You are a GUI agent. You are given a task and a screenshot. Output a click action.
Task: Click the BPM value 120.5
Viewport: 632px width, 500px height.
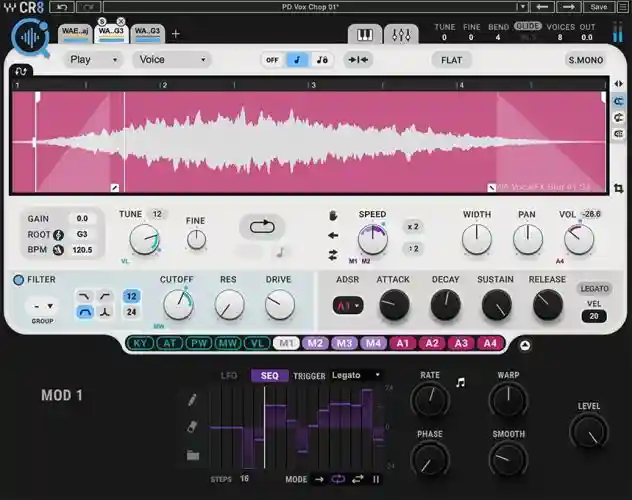pos(82,250)
